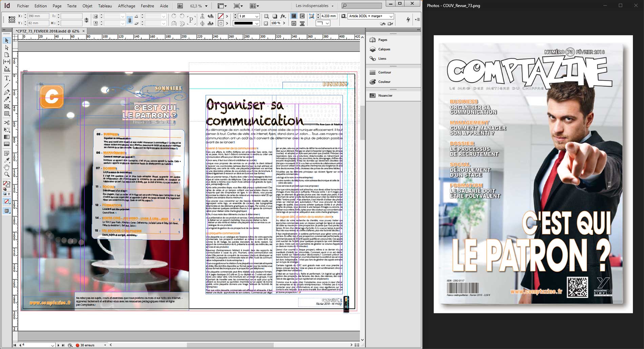Viewport: 644px width, 349px height.
Task: Switch to CPTZ_73_FEVRIER 2018.indd document tab
Action: click(x=48, y=31)
